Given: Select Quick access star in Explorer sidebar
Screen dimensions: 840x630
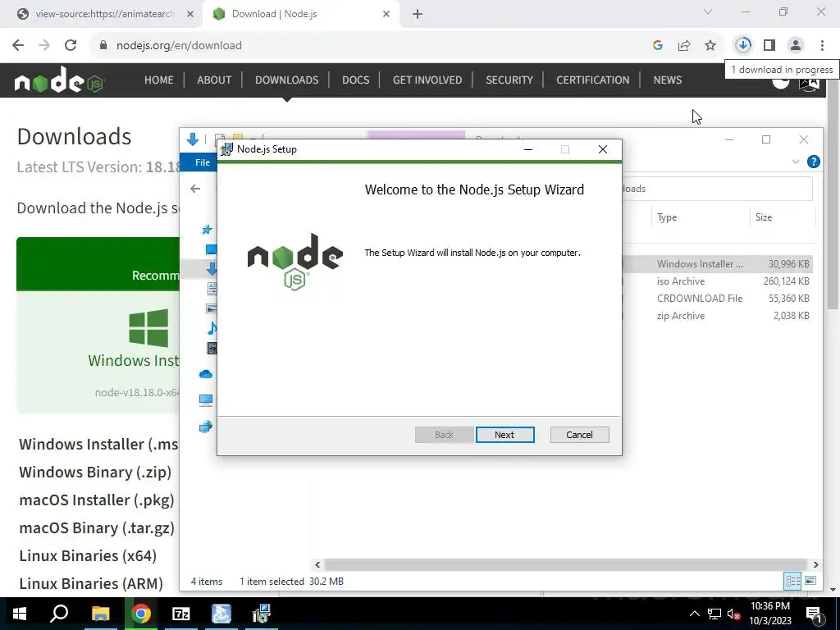Looking at the screenshot, I should pos(207,230).
